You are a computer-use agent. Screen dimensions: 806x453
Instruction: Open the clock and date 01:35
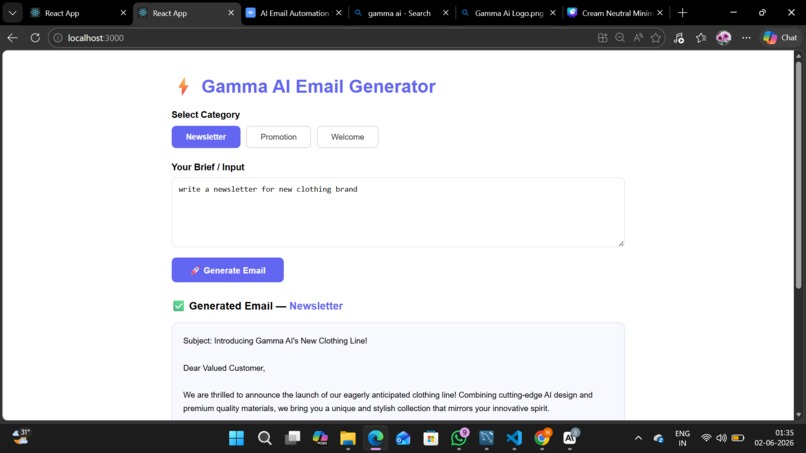(774, 438)
